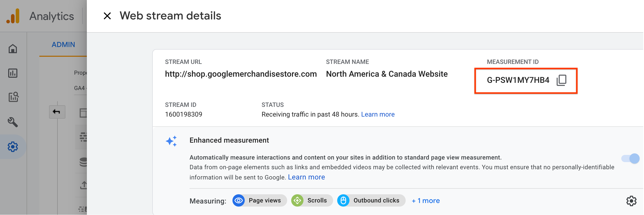Viewport: 644px width, 215px height.
Task: Click the GA4 property text in Admin
Action: click(x=80, y=88)
